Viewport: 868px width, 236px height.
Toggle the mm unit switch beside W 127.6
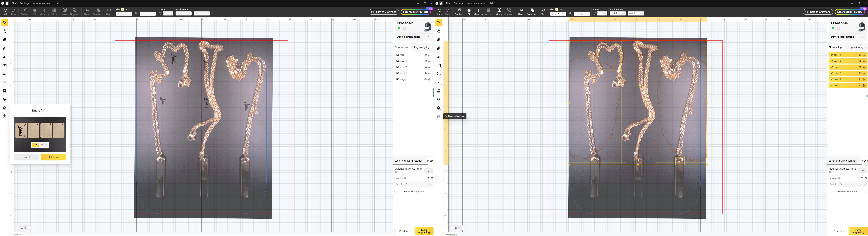[x=557, y=10]
